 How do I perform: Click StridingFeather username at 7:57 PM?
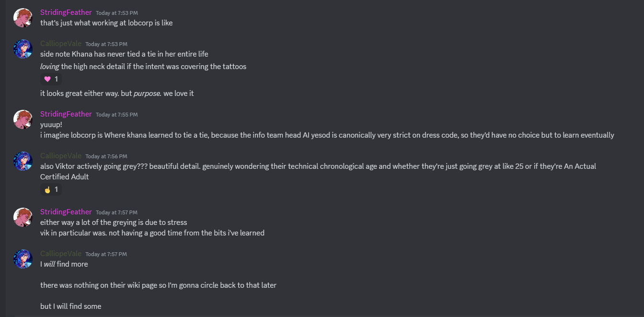click(x=66, y=212)
